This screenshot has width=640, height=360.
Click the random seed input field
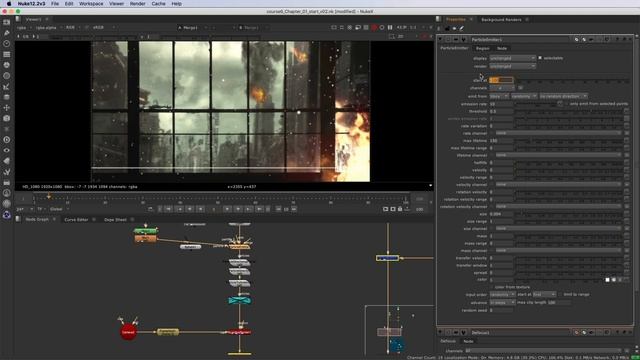tap(501, 310)
